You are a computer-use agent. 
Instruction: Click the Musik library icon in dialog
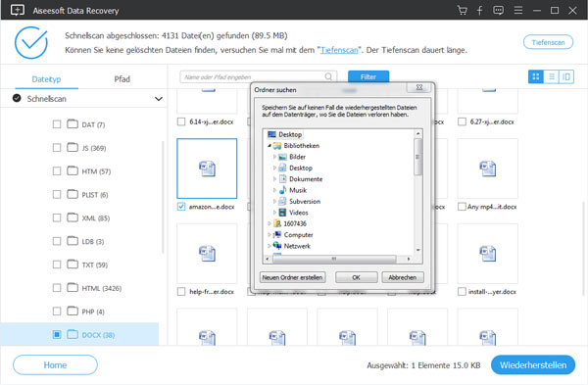pos(283,190)
